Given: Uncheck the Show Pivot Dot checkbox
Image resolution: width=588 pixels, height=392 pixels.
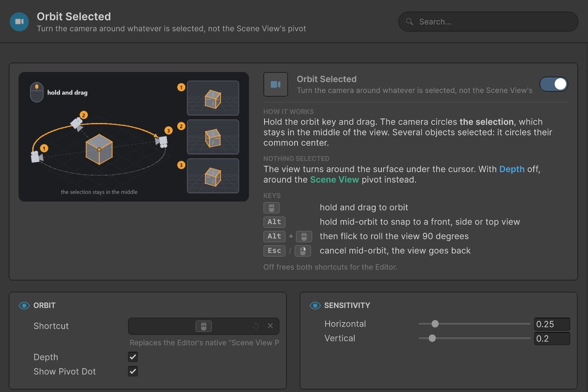Looking at the screenshot, I should click(x=133, y=371).
